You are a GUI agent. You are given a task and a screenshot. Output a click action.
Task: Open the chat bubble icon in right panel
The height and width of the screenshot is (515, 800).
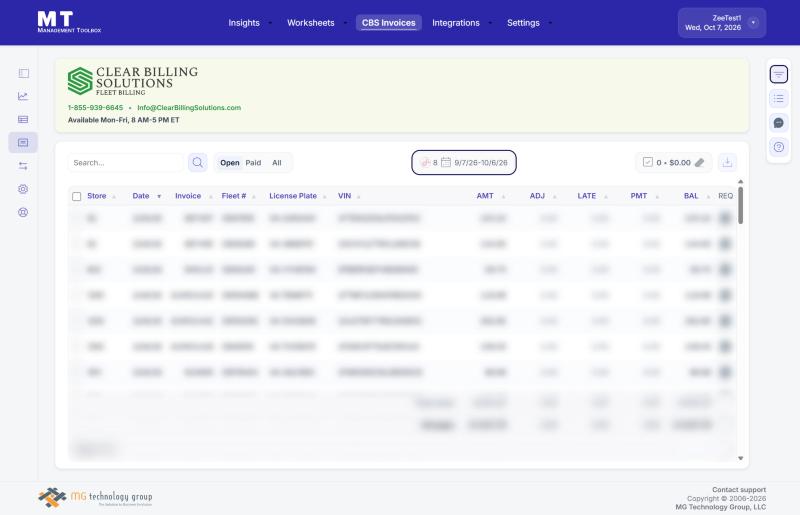click(x=779, y=122)
